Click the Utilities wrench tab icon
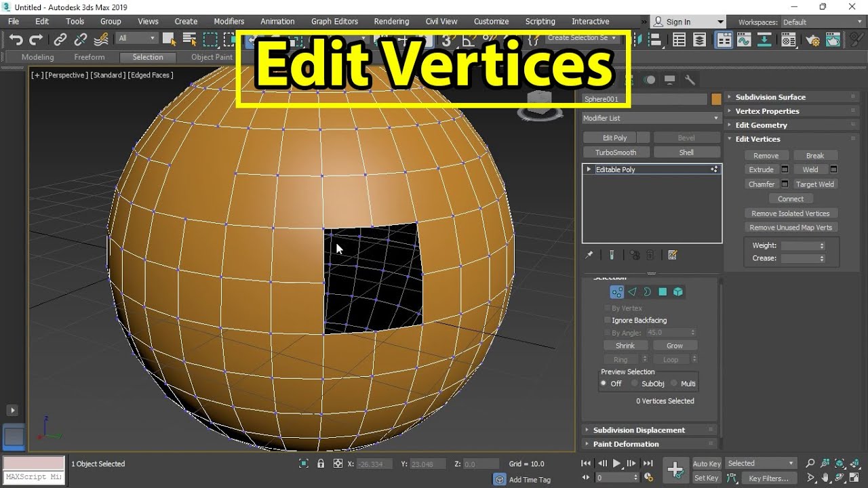868x488 pixels. click(690, 80)
